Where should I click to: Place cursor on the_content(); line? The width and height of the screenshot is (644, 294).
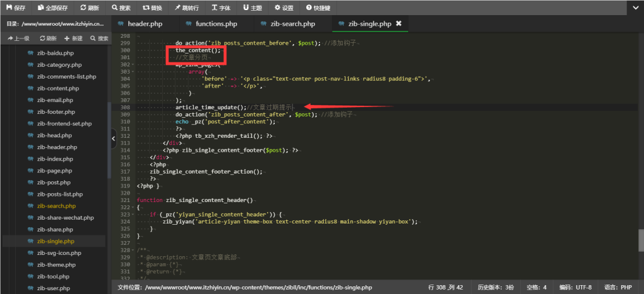point(198,50)
